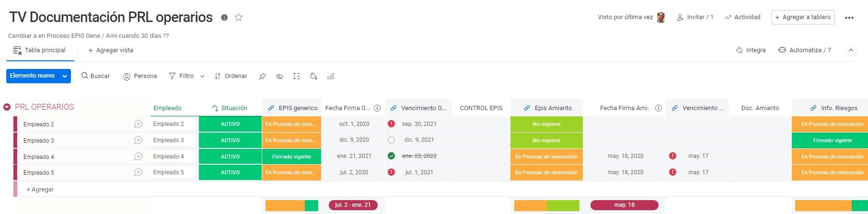Viewport: 868px width, 214px height.
Task: Expand the Filtro options chevron
Action: click(202, 77)
